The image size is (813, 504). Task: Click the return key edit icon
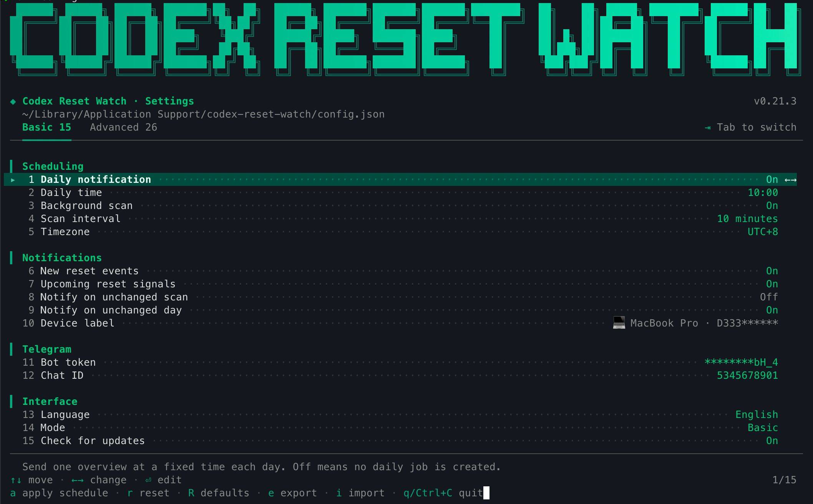(x=148, y=480)
